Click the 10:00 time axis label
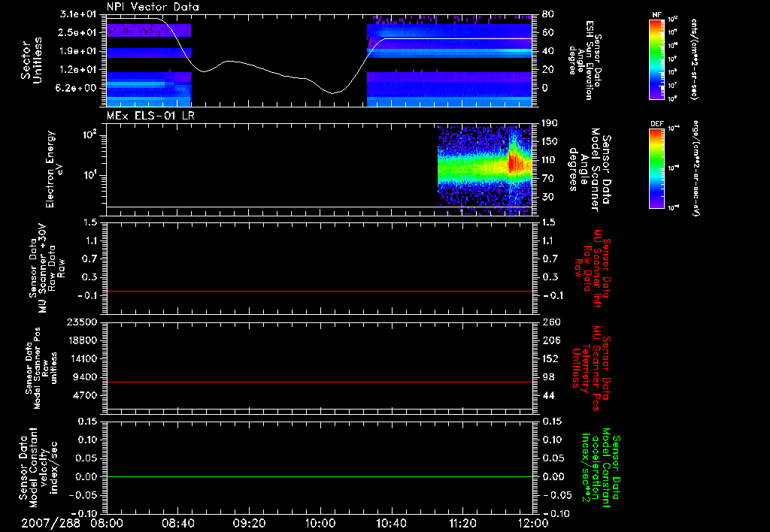The image size is (770, 532). tap(320, 523)
